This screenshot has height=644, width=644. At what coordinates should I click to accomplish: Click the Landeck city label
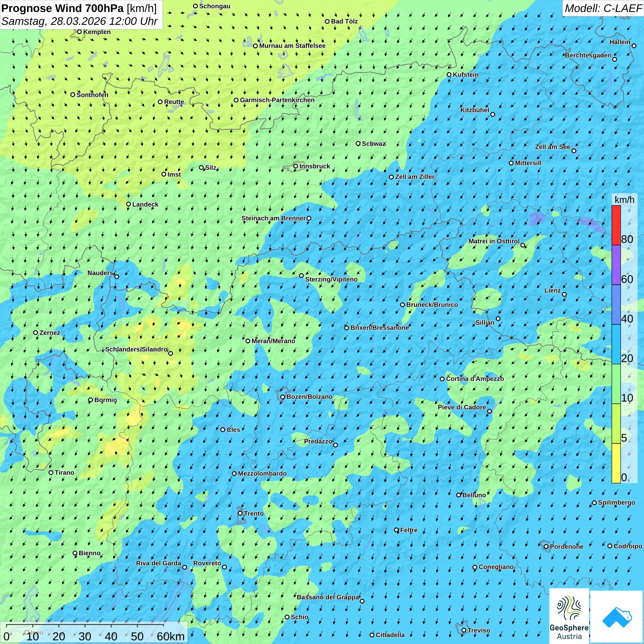[x=145, y=204]
